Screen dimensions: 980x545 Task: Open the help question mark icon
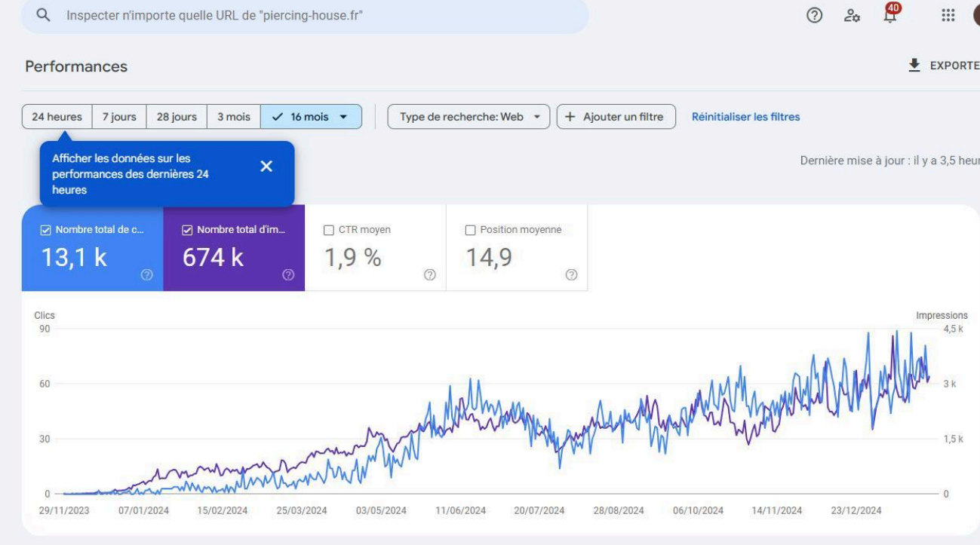click(814, 15)
